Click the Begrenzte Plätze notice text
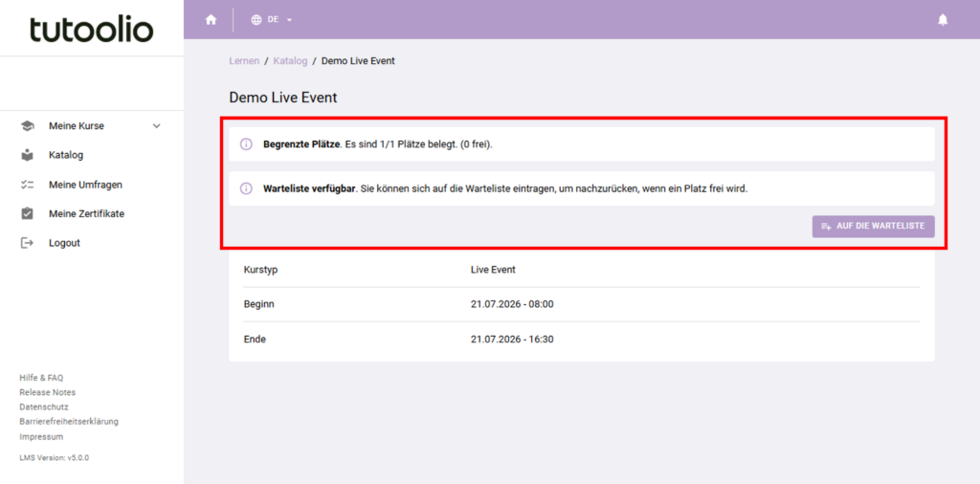 (x=377, y=144)
